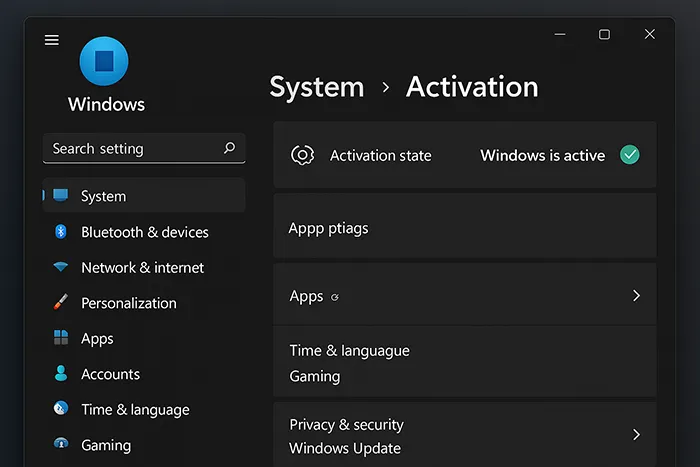The image size is (700, 467).
Task: Click the search magnifier icon
Action: (229, 148)
